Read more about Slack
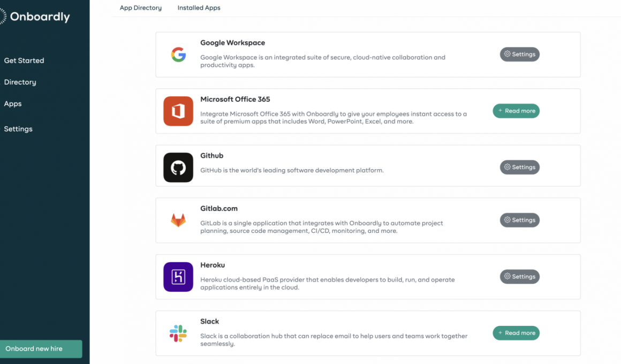The image size is (621, 364). pyautogui.click(x=516, y=333)
